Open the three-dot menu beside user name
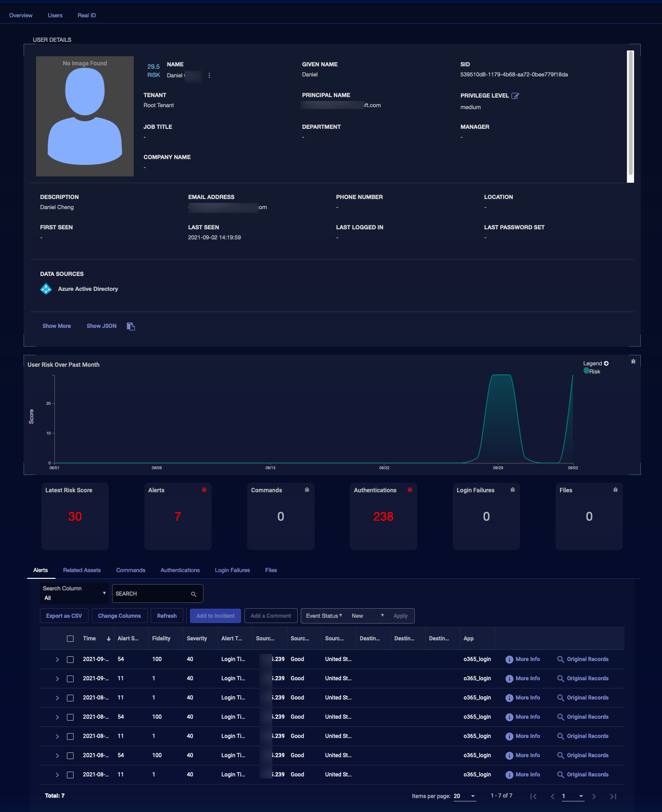The width and height of the screenshot is (662, 812). (209, 75)
